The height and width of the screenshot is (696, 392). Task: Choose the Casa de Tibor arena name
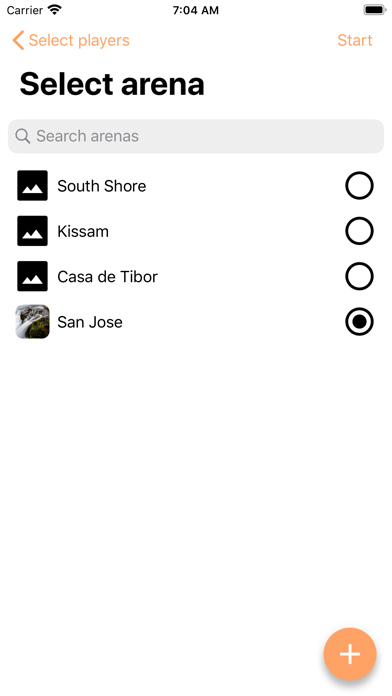point(107,277)
